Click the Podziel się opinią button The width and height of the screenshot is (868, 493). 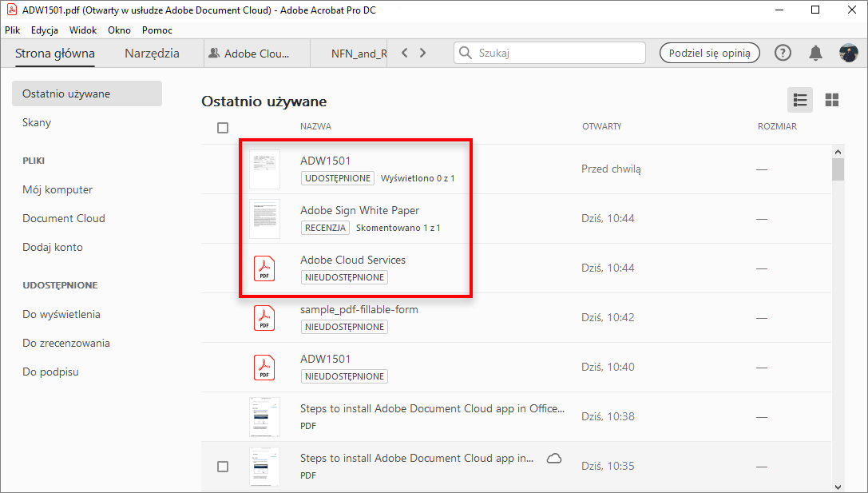(x=709, y=54)
